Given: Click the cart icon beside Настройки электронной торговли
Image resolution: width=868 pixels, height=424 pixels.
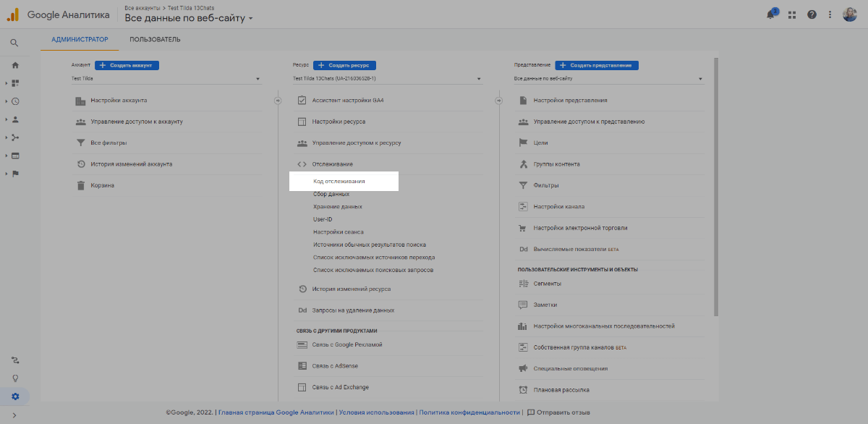Looking at the screenshot, I should pos(524,228).
